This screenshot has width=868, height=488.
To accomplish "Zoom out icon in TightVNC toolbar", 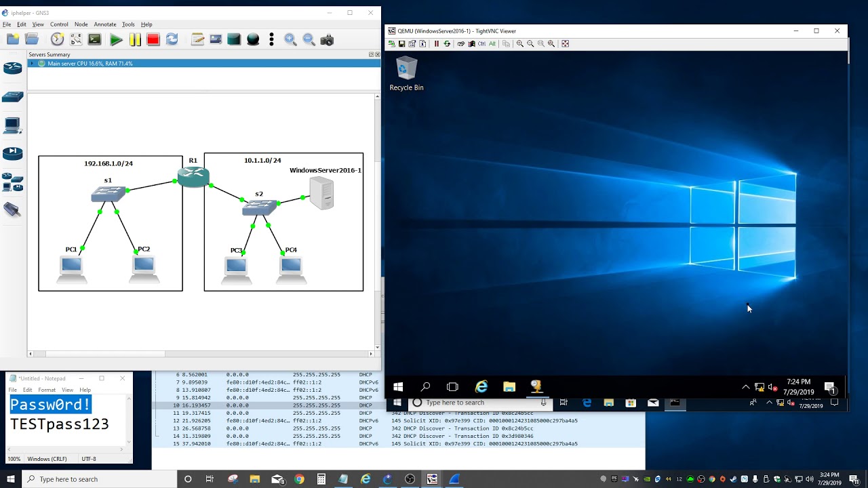I will (530, 43).
